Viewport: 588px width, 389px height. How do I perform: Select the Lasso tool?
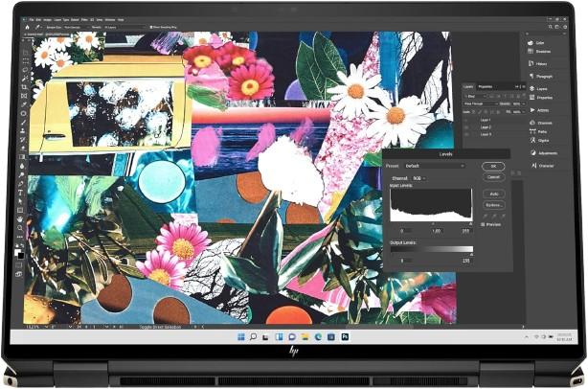pyautogui.click(x=25, y=69)
